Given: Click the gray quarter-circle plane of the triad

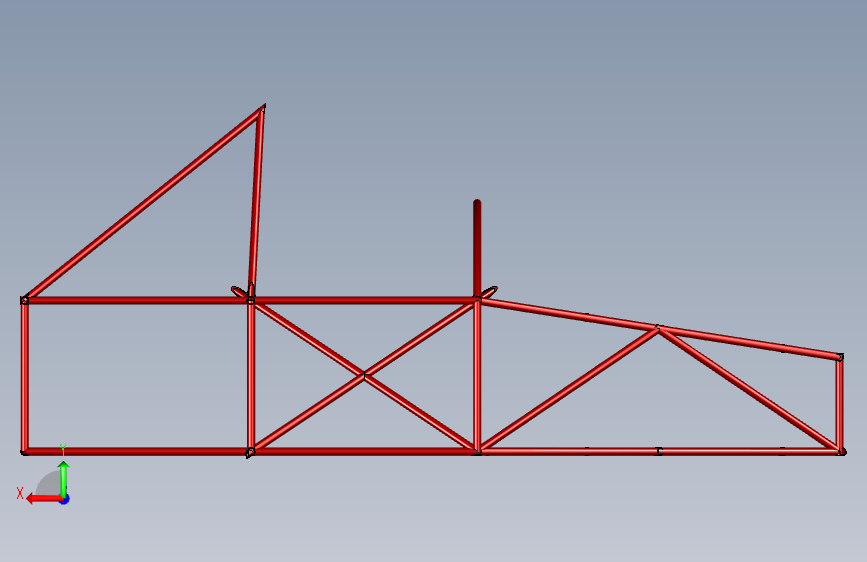Looking at the screenshot, I should pyautogui.click(x=49, y=485).
